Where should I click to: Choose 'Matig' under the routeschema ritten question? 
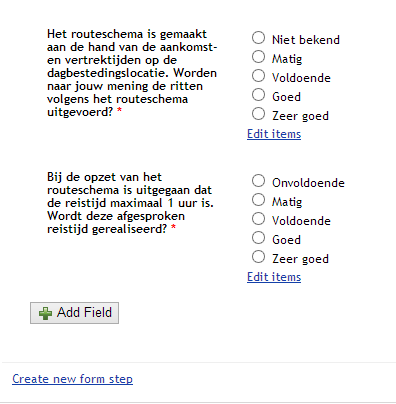[x=258, y=57]
